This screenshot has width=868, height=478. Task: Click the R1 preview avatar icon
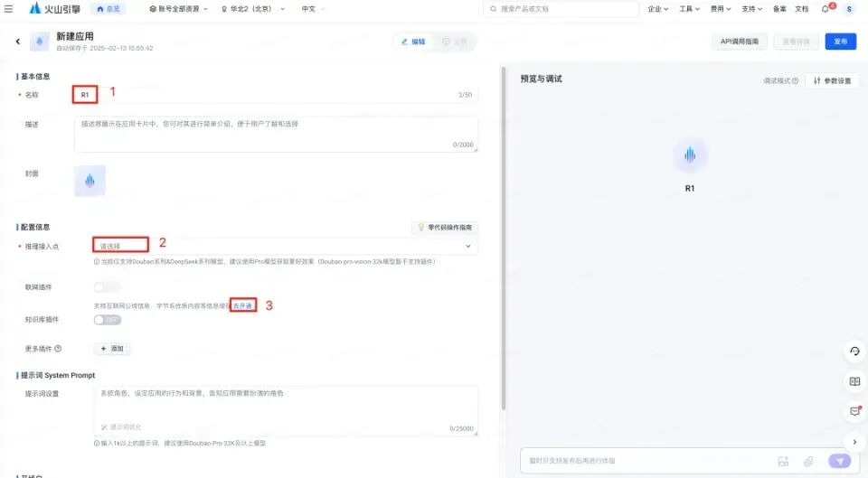coord(690,155)
